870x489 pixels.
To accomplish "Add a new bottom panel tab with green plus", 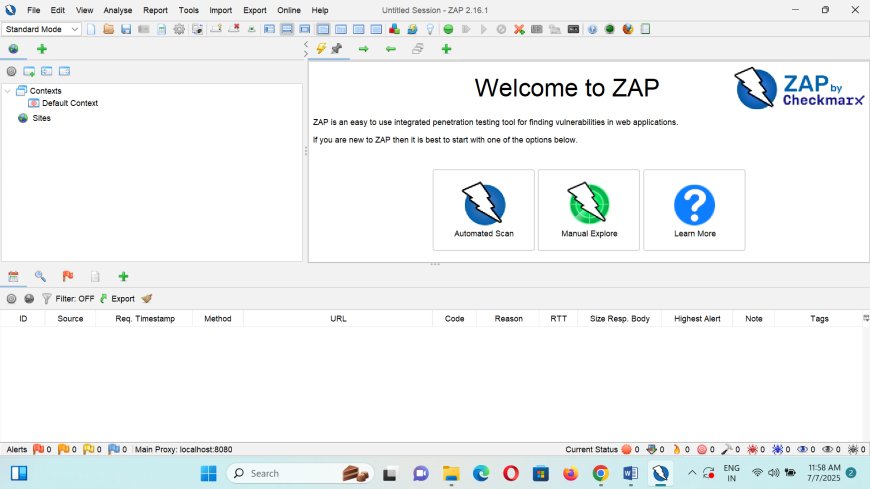I will coord(123,276).
